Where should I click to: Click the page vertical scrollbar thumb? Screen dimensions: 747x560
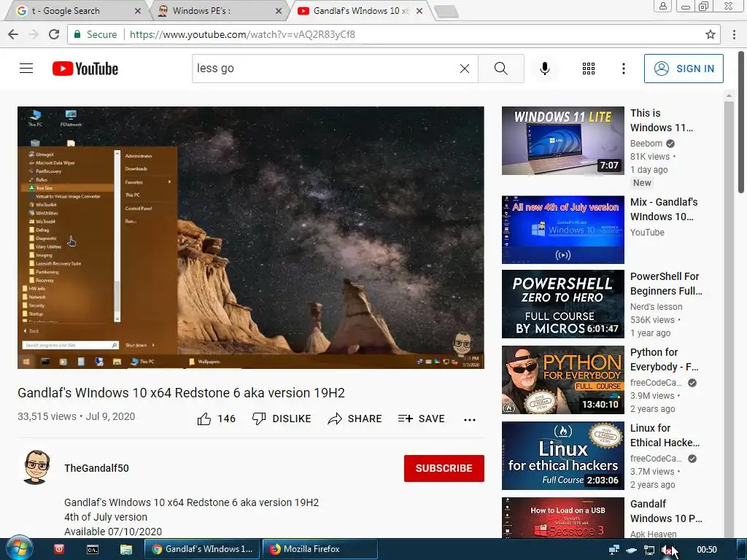pyautogui.click(x=741, y=122)
